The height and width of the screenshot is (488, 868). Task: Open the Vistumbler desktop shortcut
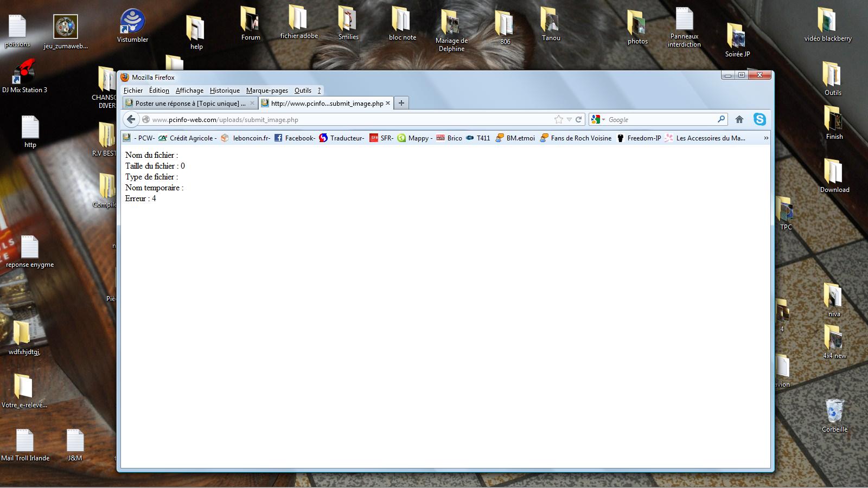click(132, 25)
